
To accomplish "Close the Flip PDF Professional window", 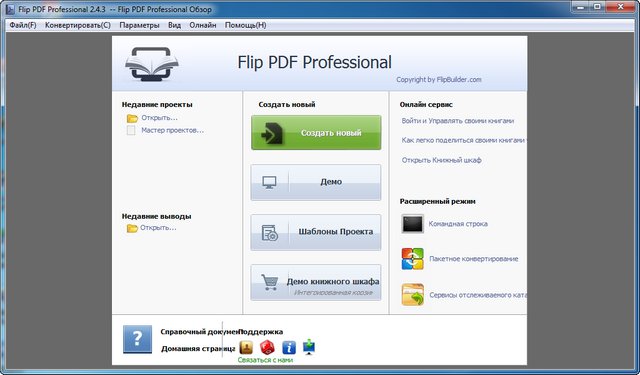I will tap(620, 7).
